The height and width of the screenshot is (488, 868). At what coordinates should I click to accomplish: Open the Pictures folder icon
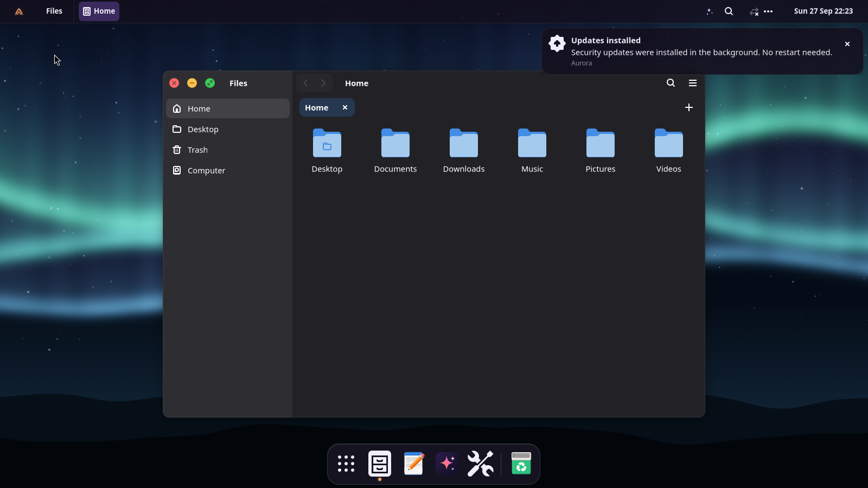(601, 143)
